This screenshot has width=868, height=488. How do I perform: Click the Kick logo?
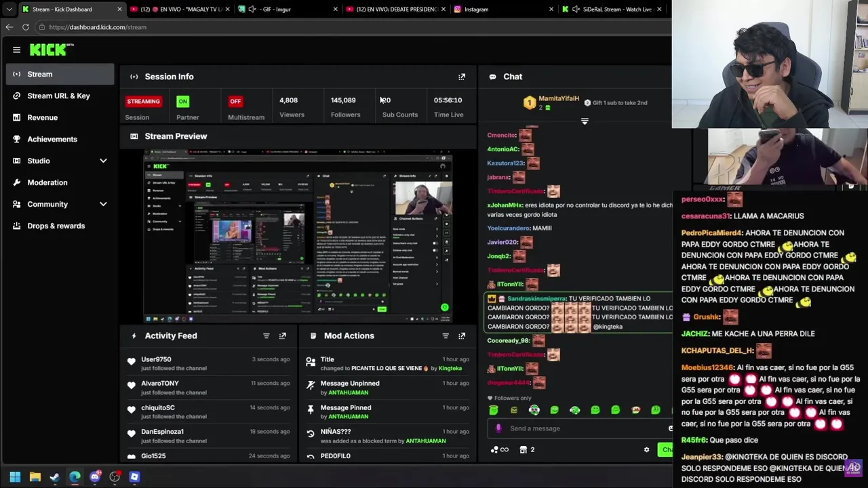coord(52,49)
